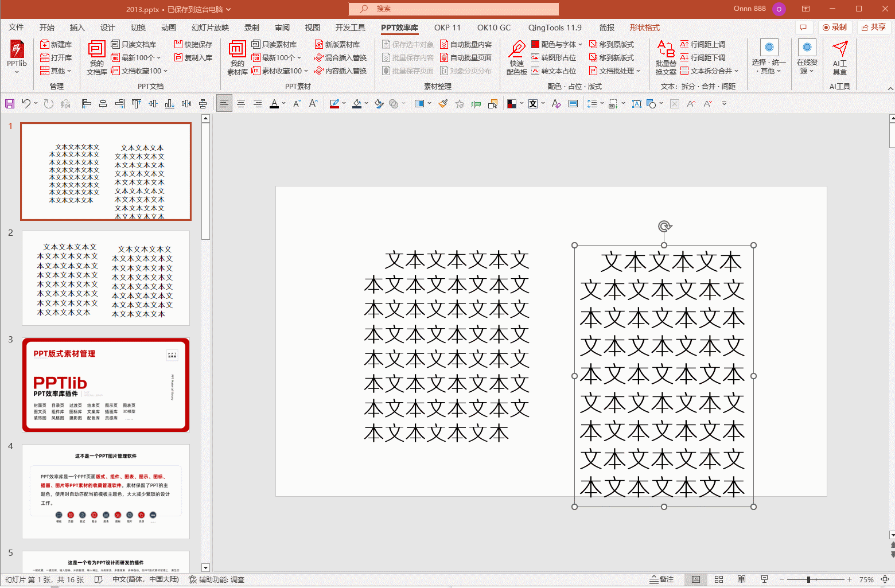The image size is (895, 588).
Task: Click the distribute horizontally icon
Action: (186, 104)
